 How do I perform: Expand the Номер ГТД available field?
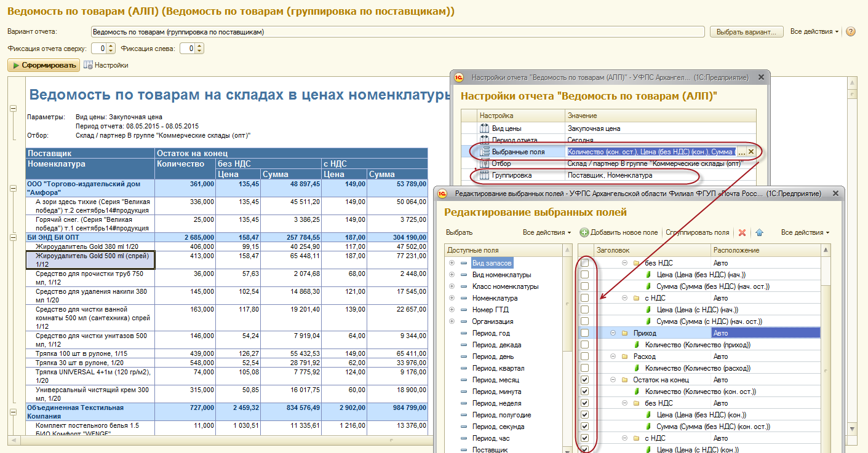tap(452, 310)
